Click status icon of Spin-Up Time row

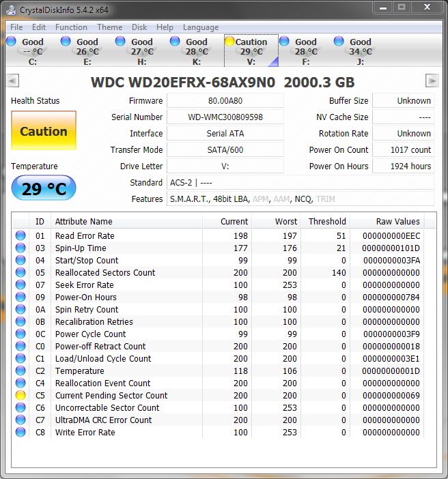20,248
